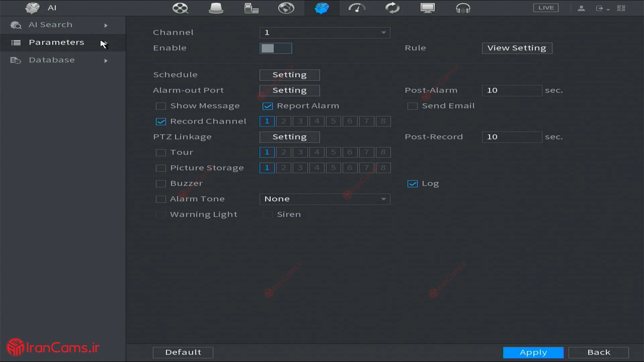Open the Channel dropdown
Screen dimensions: 644x362
(x=324, y=33)
